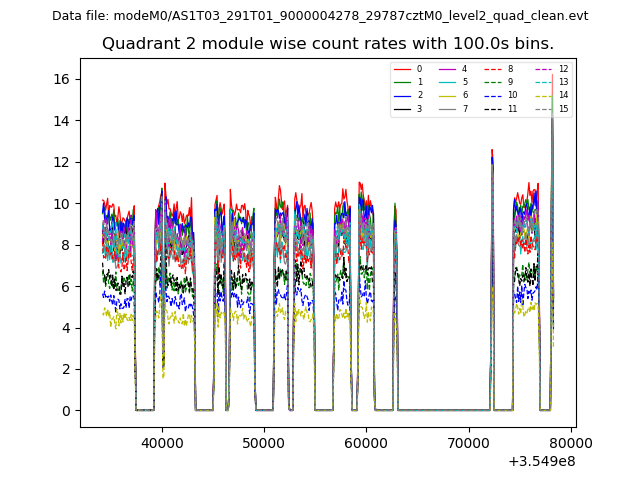Click the x-axis tick label 70000
This screenshot has width=640, height=480.
pyautogui.click(x=469, y=442)
